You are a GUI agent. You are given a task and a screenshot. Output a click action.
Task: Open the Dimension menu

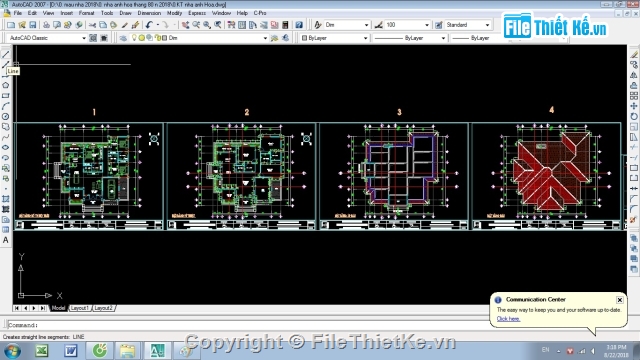(x=149, y=13)
